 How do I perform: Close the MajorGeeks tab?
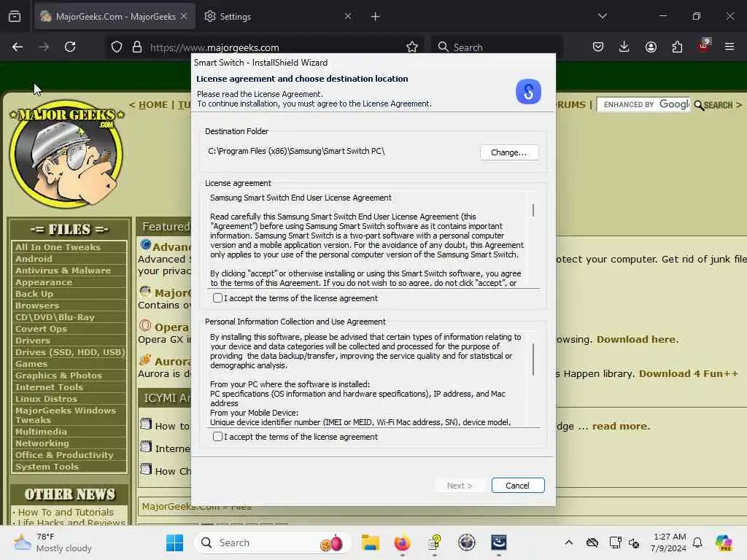[184, 17]
